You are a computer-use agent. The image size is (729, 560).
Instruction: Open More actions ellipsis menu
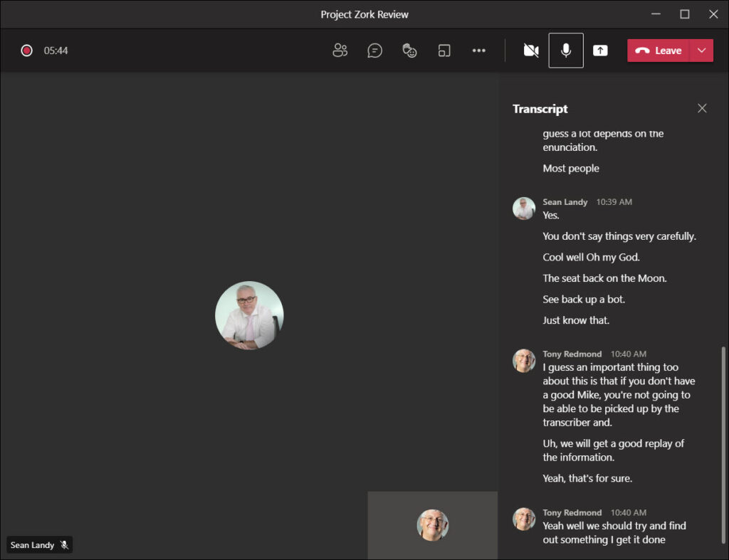(479, 51)
